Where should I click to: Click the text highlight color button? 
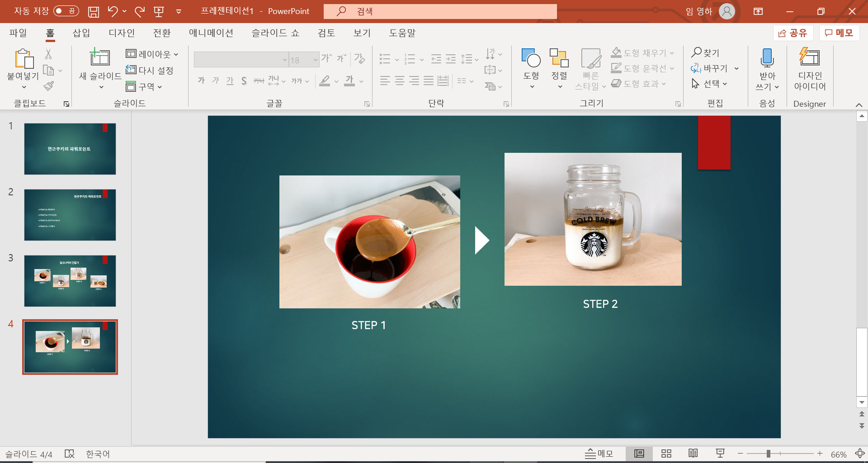pyautogui.click(x=325, y=81)
